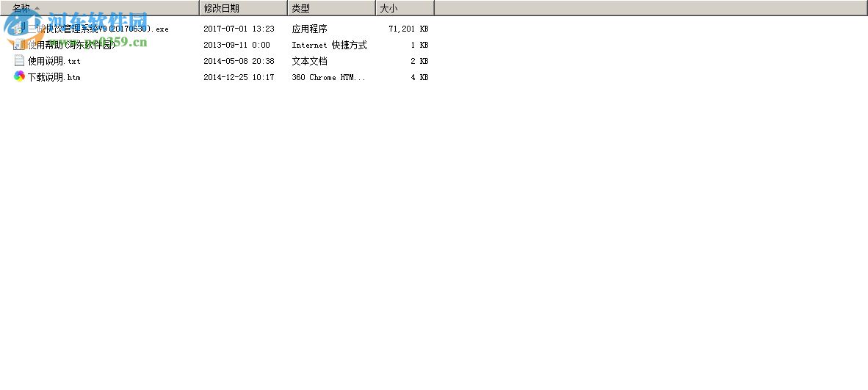Click size value 2 KB

[419, 61]
